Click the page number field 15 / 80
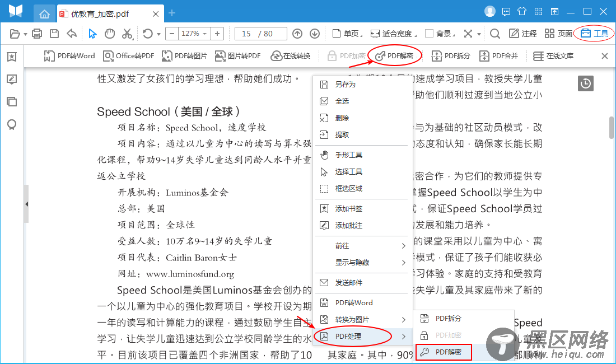The height and width of the screenshot is (364, 616). click(261, 34)
